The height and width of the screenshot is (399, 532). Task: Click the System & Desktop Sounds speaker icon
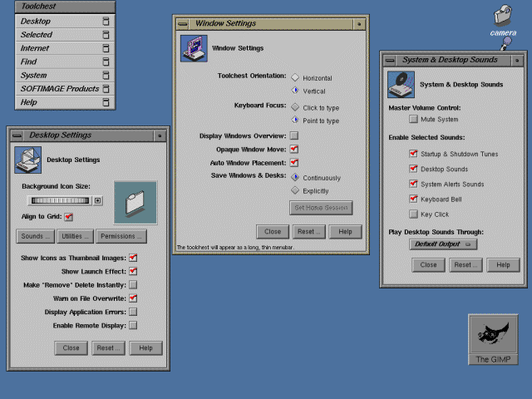[x=401, y=84]
